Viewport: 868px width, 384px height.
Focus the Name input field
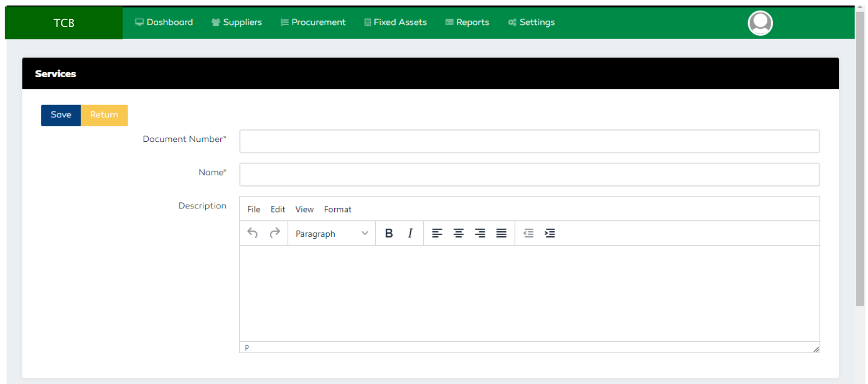point(529,175)
